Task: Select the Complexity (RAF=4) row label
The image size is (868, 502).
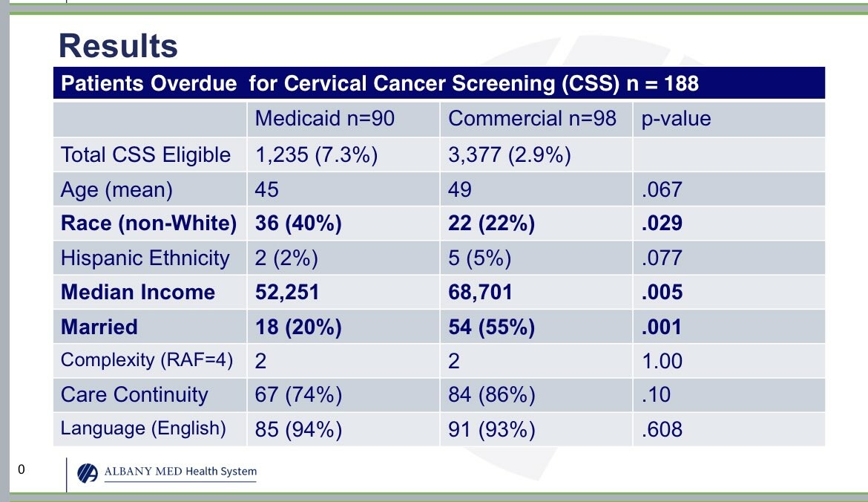Action: coord(147,361)
